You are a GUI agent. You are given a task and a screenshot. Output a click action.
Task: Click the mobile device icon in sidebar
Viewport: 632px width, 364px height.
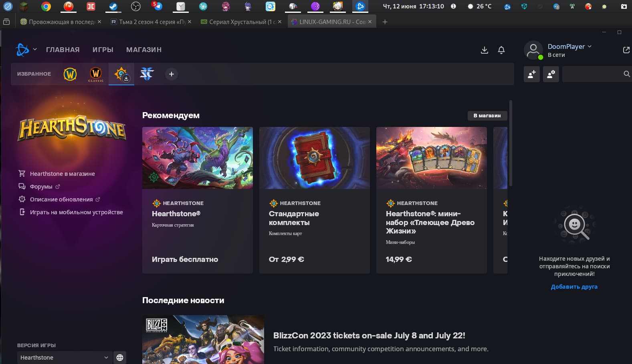click(x=22, y=212)
